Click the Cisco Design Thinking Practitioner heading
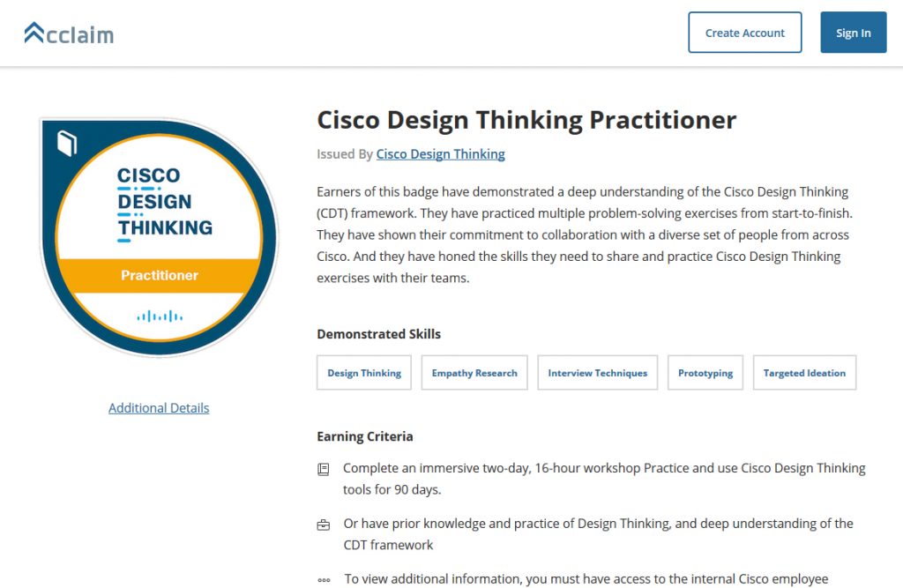 coord(526,120)
